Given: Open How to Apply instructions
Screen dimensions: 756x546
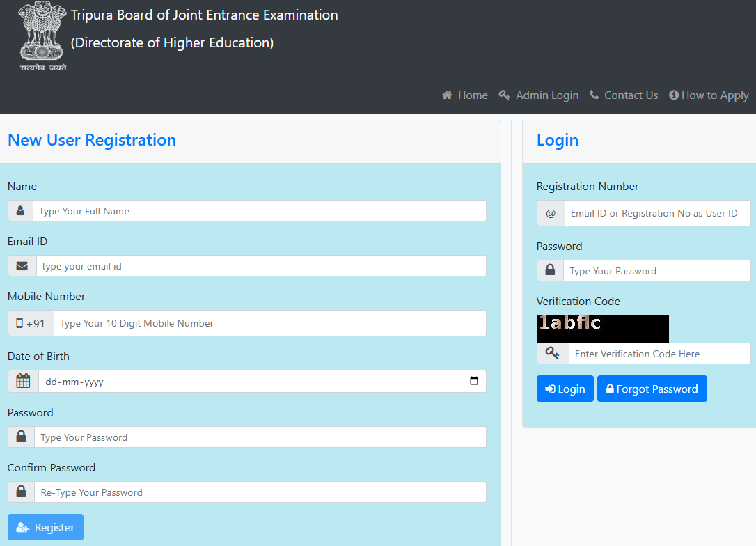Looking at the screenshot, I should click(709, 95).
